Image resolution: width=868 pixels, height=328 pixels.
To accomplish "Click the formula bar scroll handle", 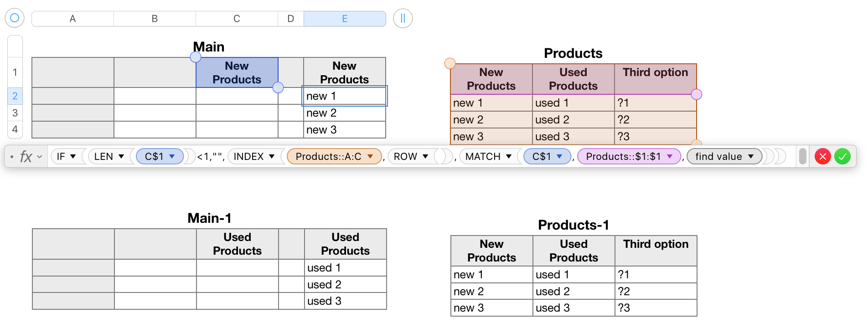I will coord(803,157).
